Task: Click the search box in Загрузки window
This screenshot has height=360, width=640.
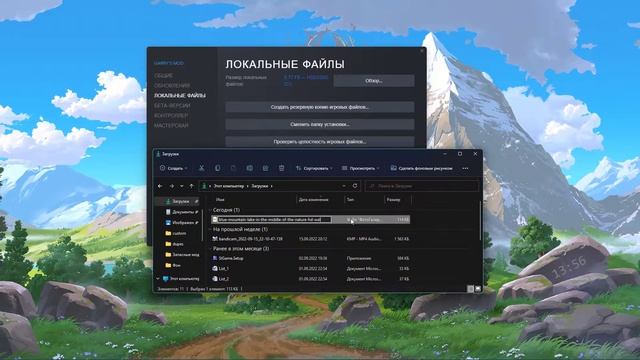Action: (422, 186)
